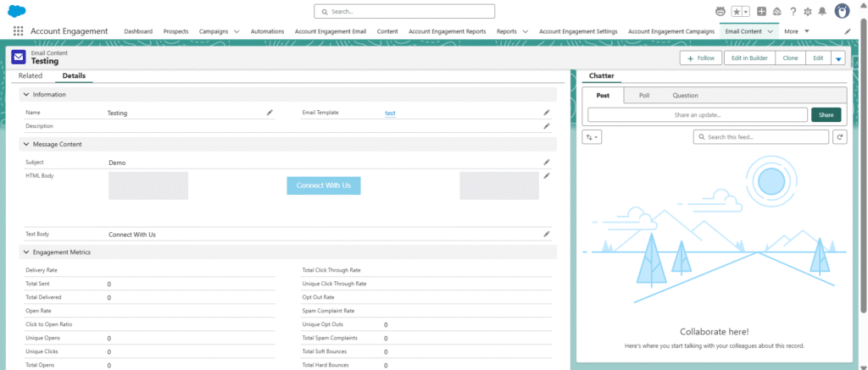
Task: Edit the Text Body field pencil icon
Action: pyautogui.click(x=547, y=234)
